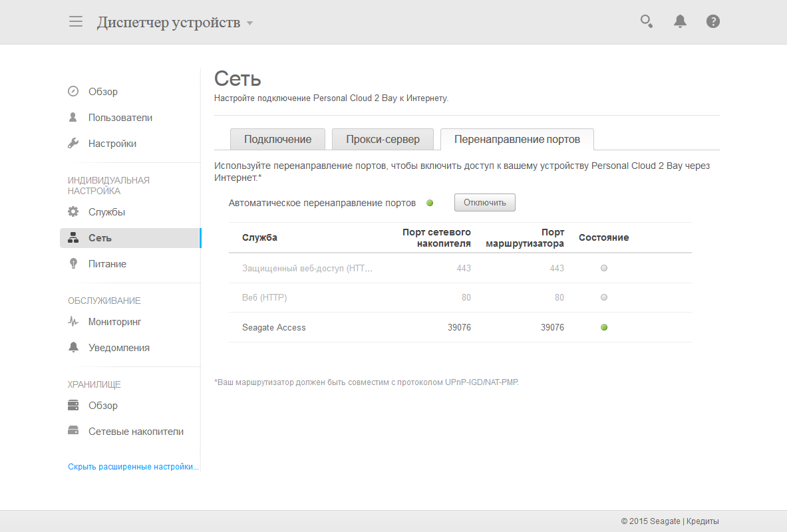Open the notifications bell in header
The image size is (787, 532).
680,21
